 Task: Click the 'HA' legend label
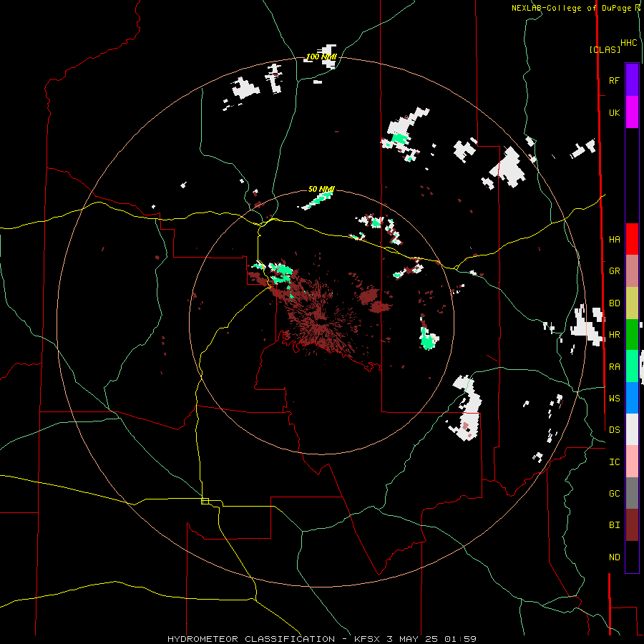(x=614, y=239)
